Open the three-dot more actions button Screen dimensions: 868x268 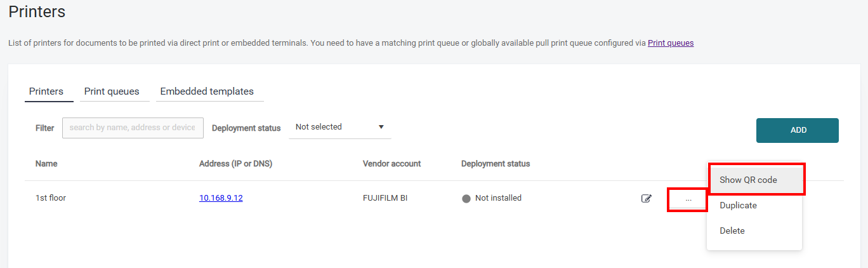pyautogui.click(x=688, y=199)
